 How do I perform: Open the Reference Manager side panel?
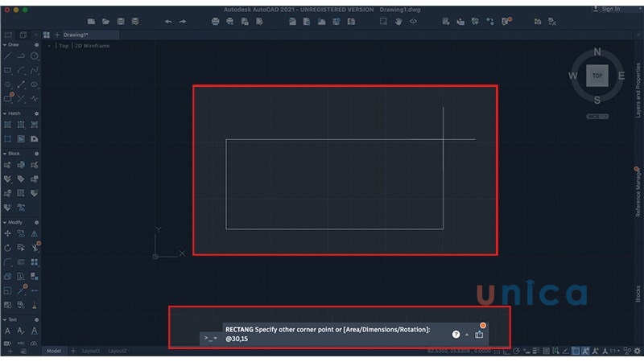click(x=638, y=192)
